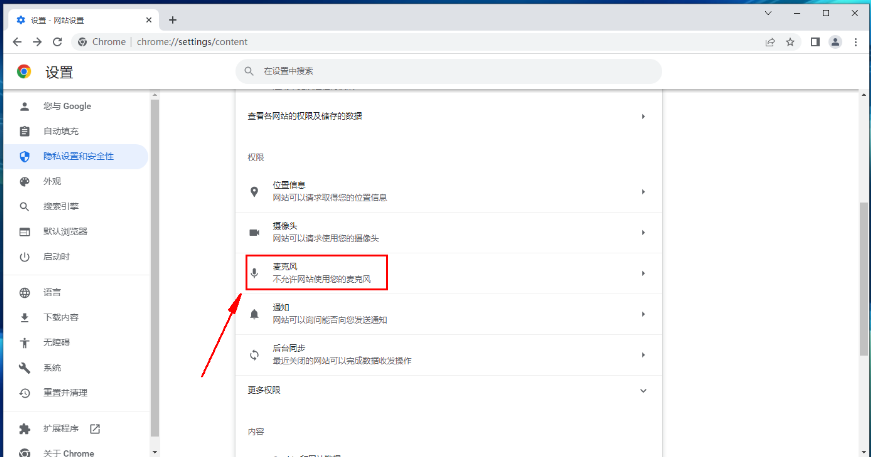Open 关于 Chrome in sidebar
The width and height of the screenshot is (871, 457).
pos(76,450)
